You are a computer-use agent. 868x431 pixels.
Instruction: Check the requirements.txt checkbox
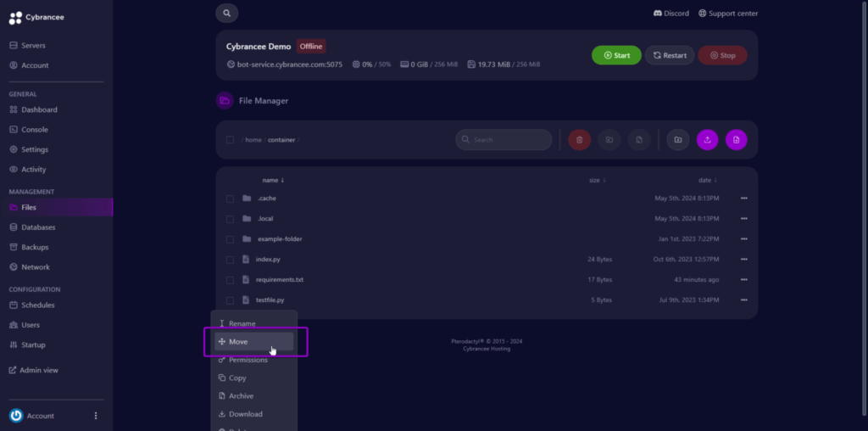point(230,280)
